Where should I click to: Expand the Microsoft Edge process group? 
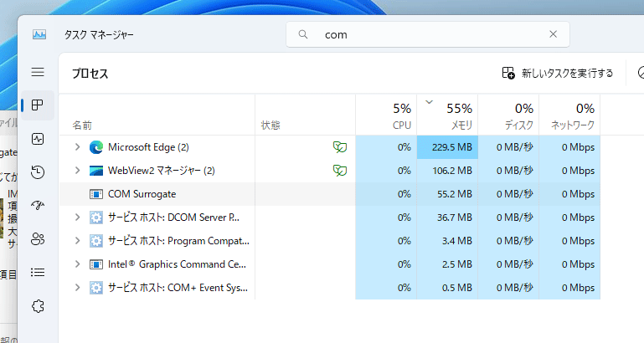77,147
